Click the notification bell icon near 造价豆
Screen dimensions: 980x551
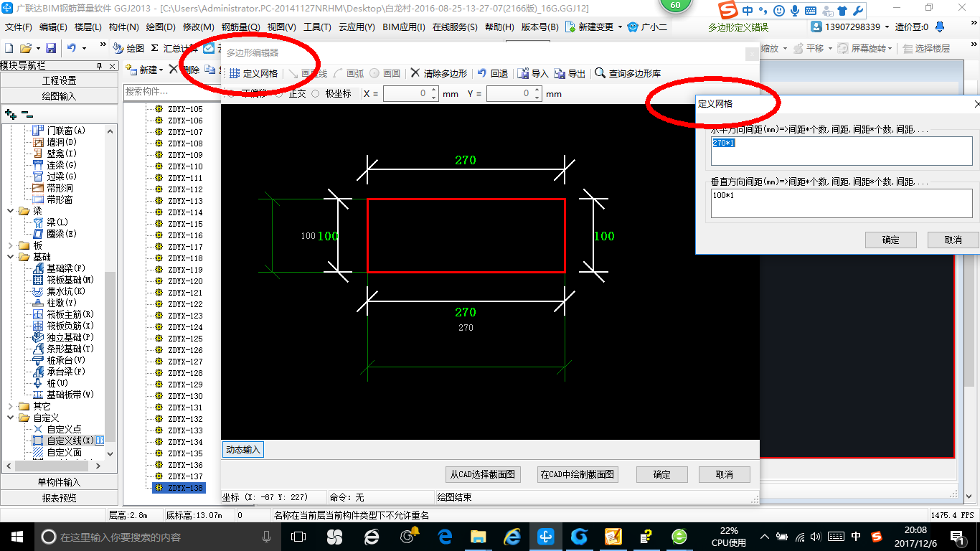pos(938,27)
